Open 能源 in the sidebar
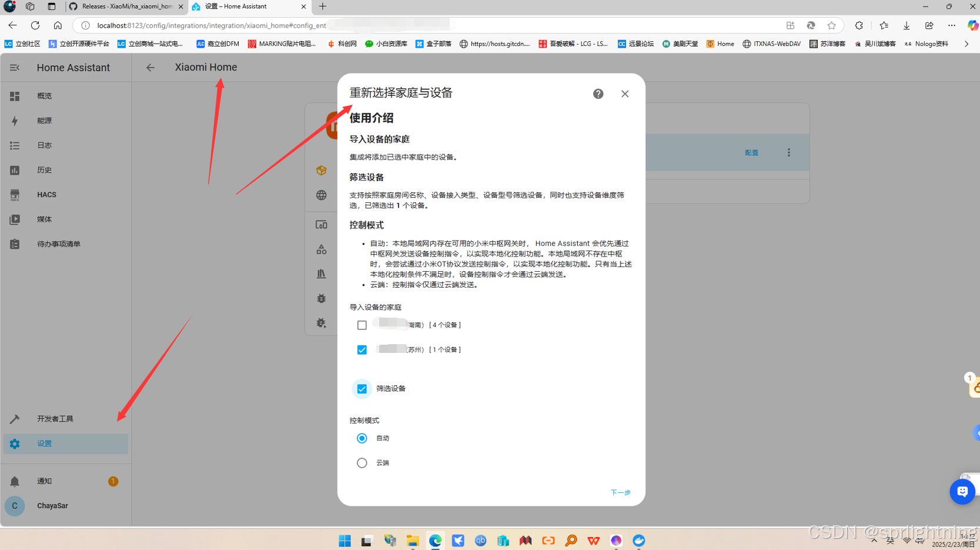This screenshot has width=980, height=550. [x=65, y=121]
